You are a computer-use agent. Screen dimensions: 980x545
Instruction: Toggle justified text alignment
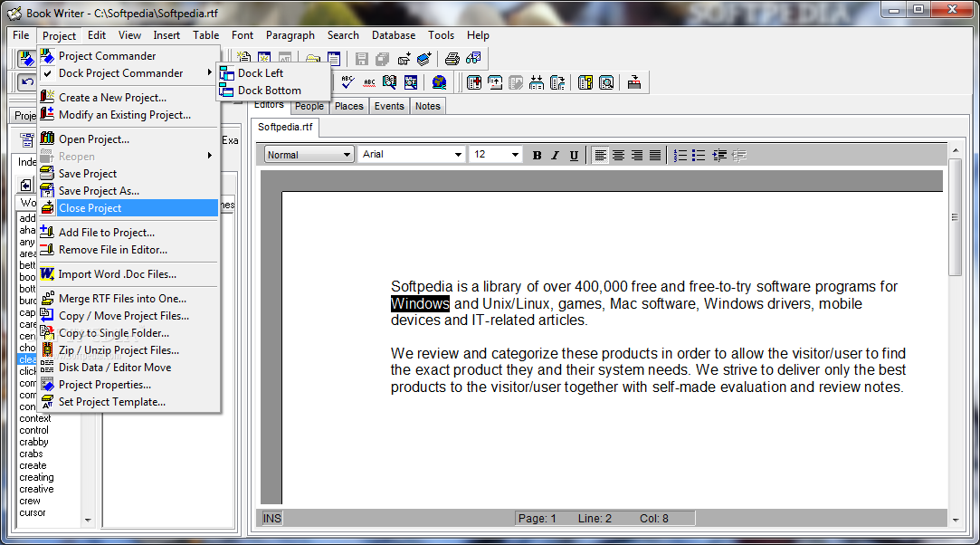tap(655, 155)
